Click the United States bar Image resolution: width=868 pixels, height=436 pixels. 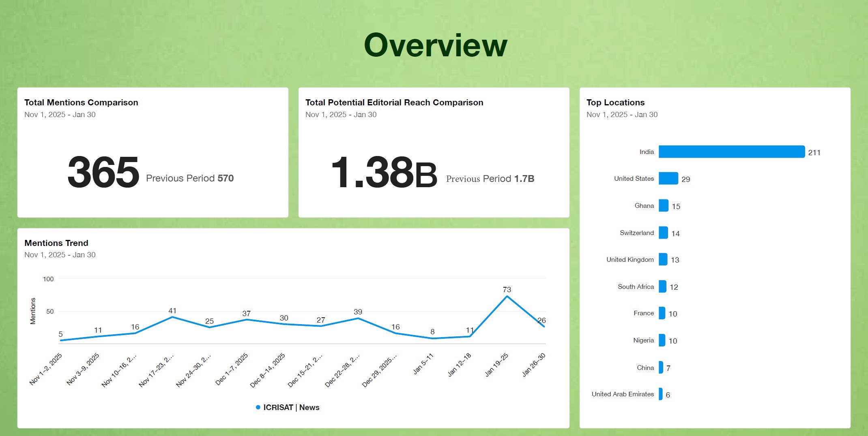coord(668,178)
